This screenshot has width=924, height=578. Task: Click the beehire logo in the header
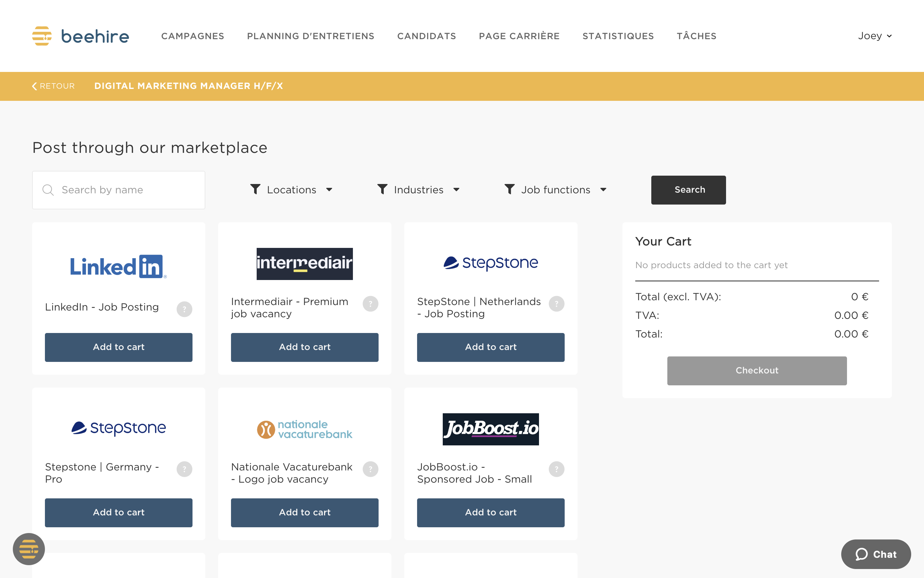81,36
